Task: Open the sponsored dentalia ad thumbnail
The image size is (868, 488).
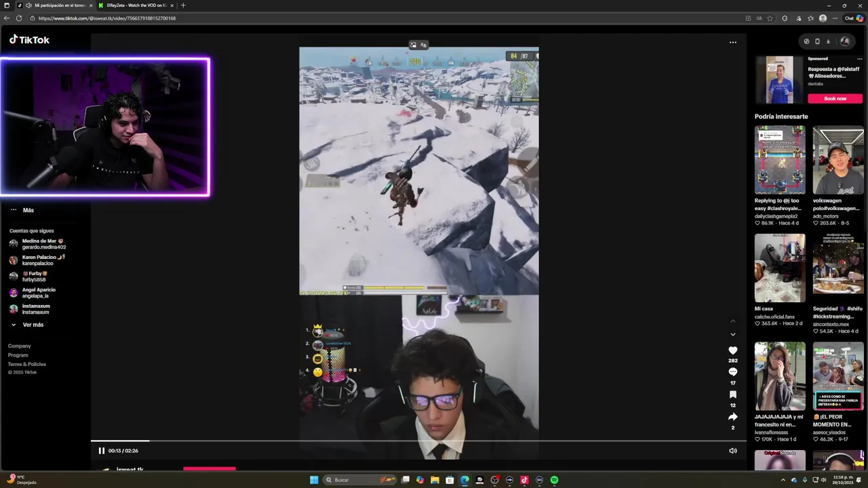Action: click(x=780, y=79)
